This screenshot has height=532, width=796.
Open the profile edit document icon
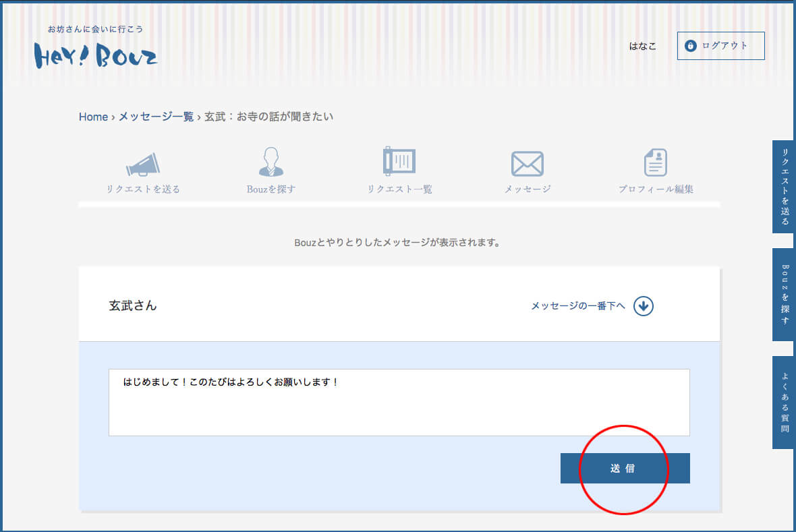coord(655,162)
